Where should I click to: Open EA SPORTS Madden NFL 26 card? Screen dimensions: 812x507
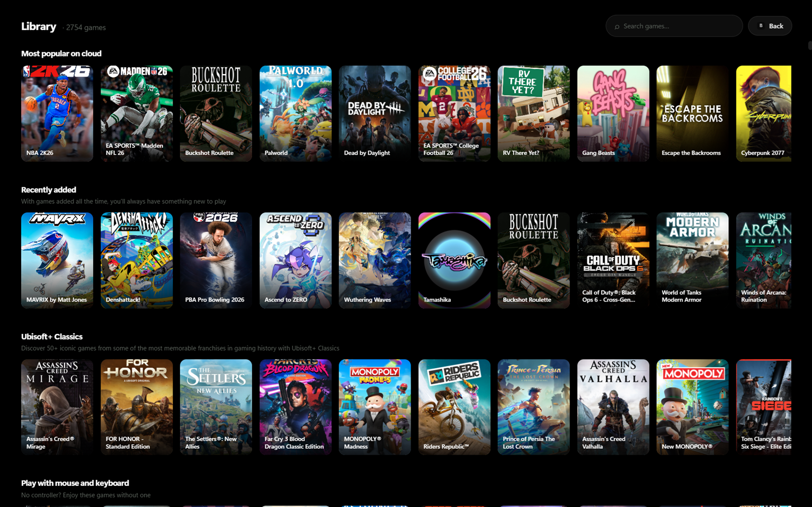click(137, 113)
